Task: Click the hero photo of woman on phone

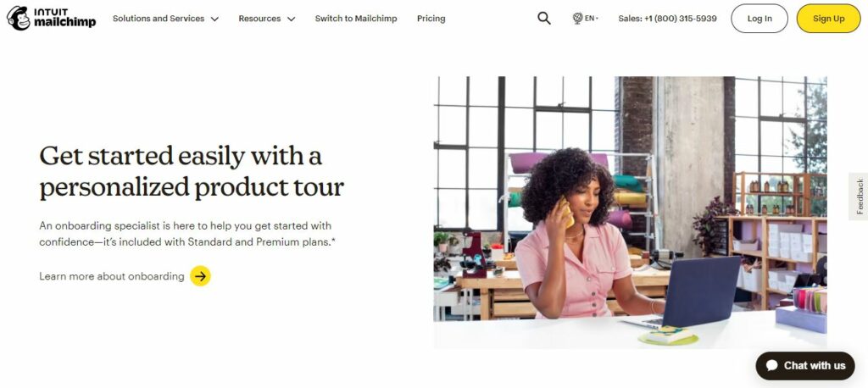Action: point(630,212)
